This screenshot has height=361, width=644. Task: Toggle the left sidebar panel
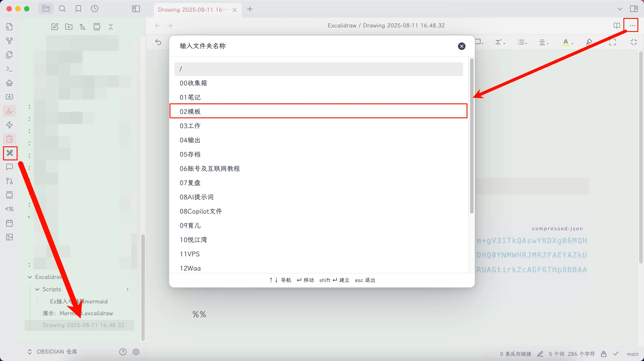[136, 9]
